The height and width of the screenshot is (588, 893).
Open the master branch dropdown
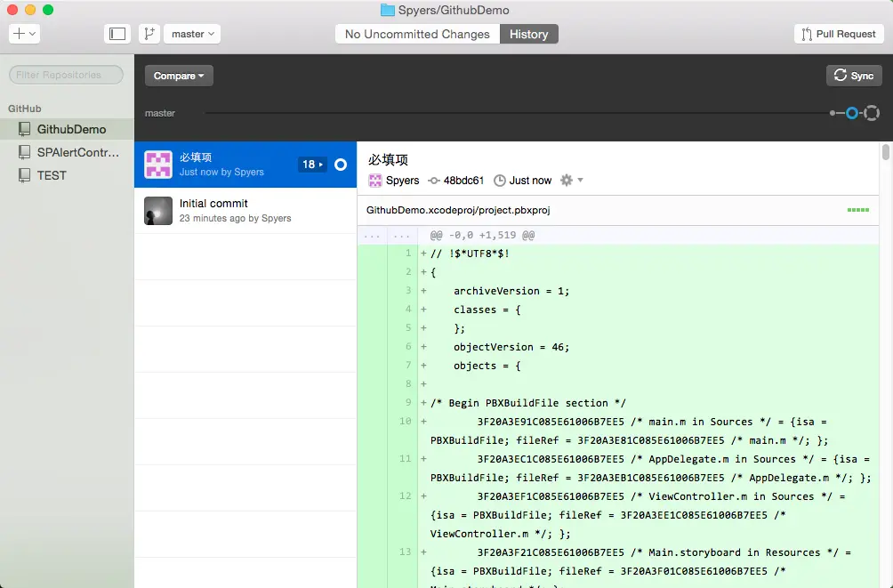[192, 34]
